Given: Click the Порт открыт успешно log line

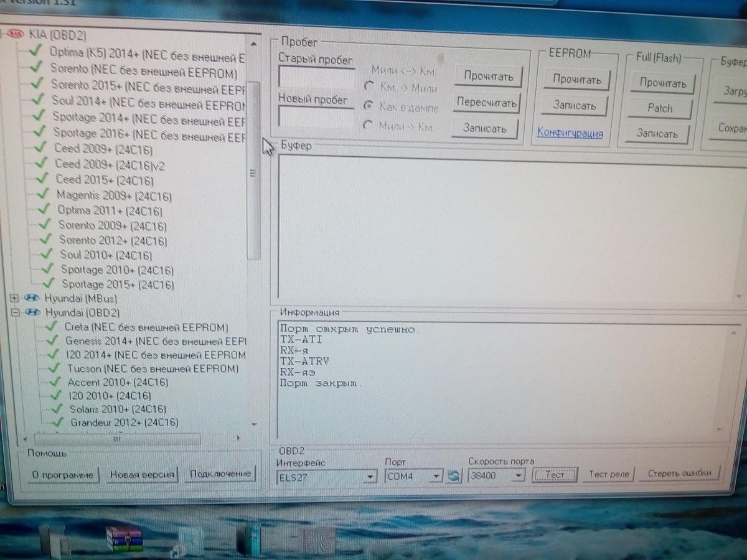Looking at the screenshot, I should point(349,328).
